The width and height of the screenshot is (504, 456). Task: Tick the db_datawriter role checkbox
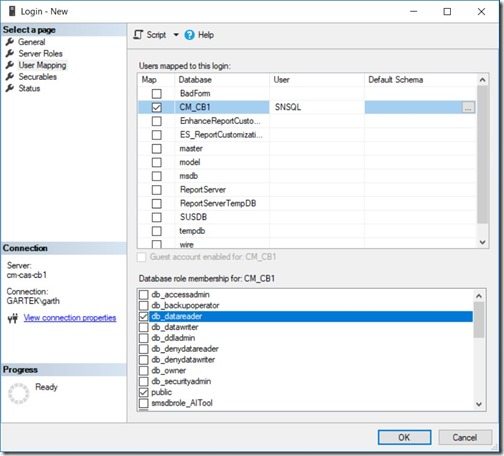tap(144, 327)
